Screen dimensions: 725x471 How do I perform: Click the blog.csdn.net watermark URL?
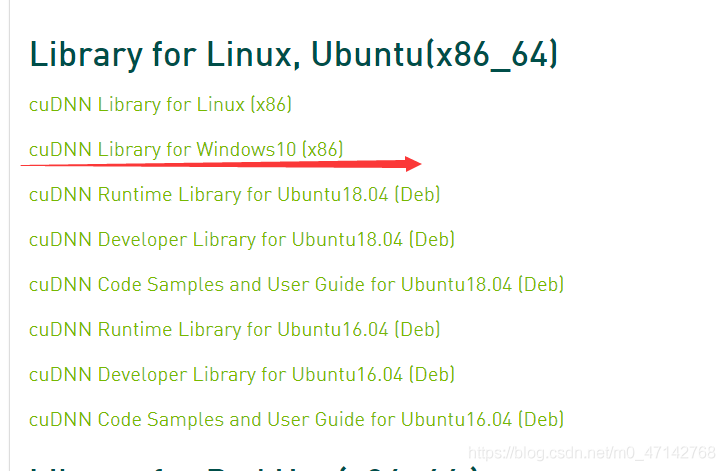tap(592, 453)
